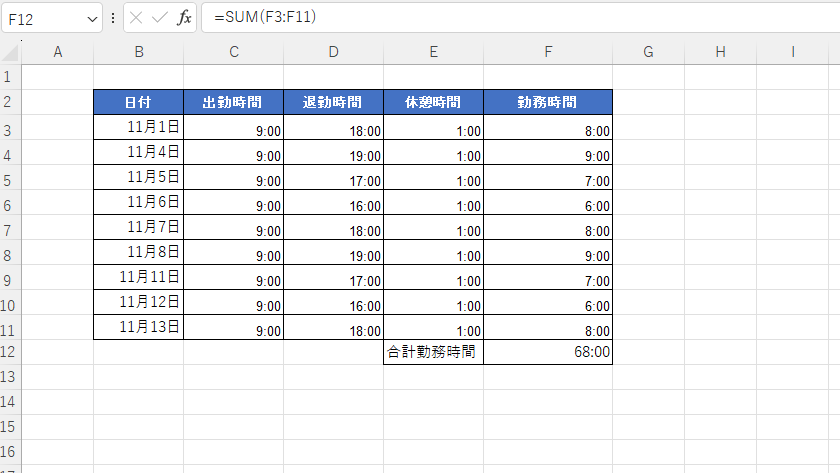Select row 12 header
Viewport: 840px width, 473px height.
10,352
